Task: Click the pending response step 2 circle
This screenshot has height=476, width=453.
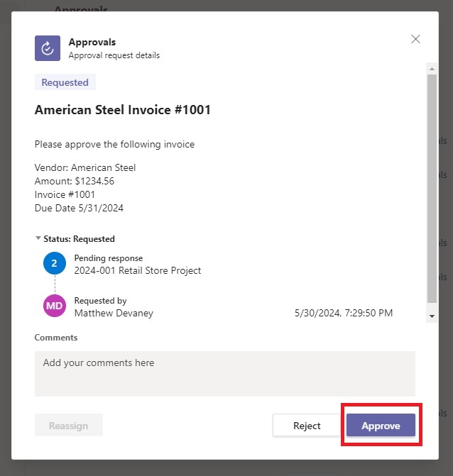Action: pos(55,263)
